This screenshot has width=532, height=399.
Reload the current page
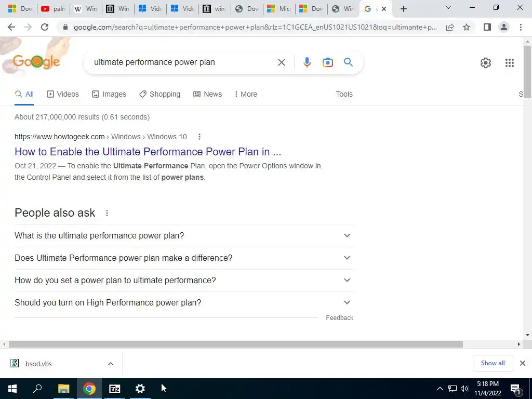45,27
